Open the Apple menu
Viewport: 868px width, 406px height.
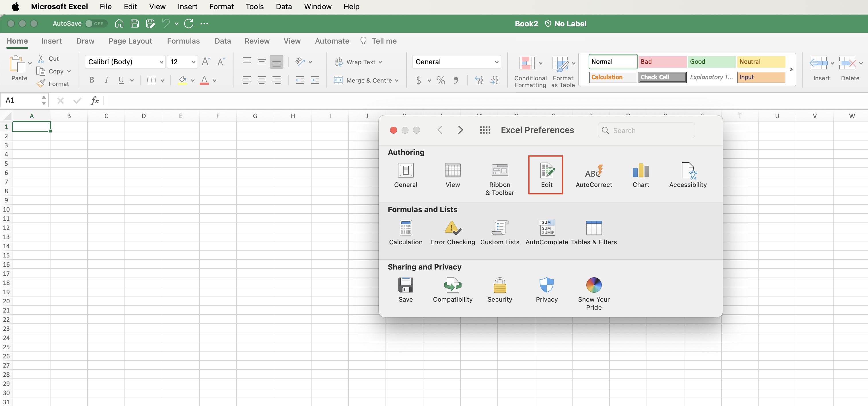click(x=15, y=6)
